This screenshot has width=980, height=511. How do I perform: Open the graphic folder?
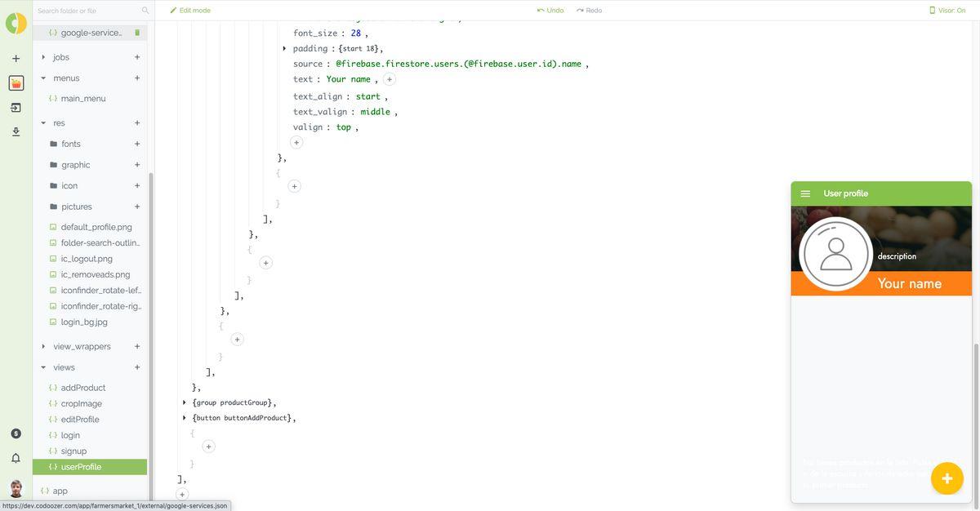click(x=76, y=165)
